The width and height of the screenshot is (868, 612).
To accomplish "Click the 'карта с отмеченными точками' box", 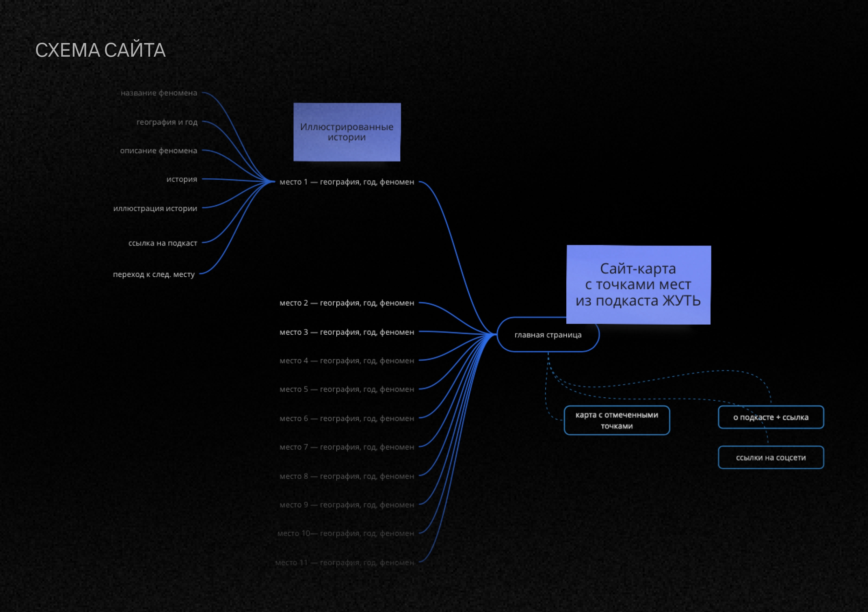I will (617, 420).
